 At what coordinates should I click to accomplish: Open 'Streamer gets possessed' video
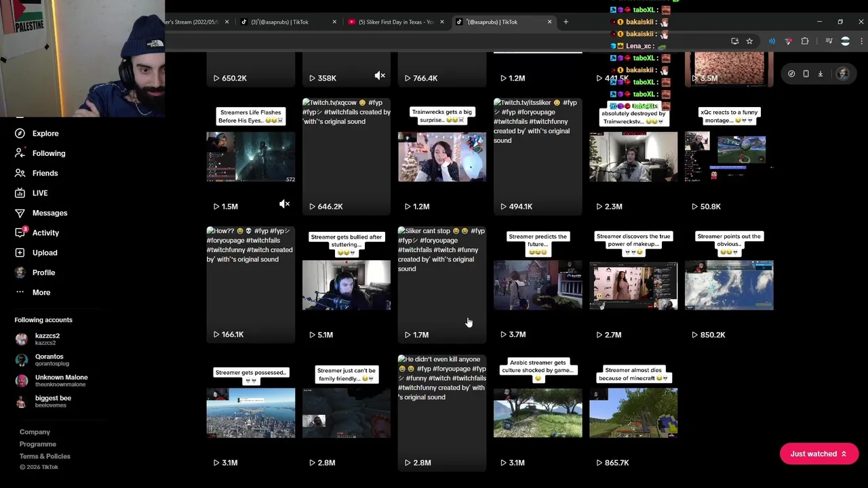[251, 413]
